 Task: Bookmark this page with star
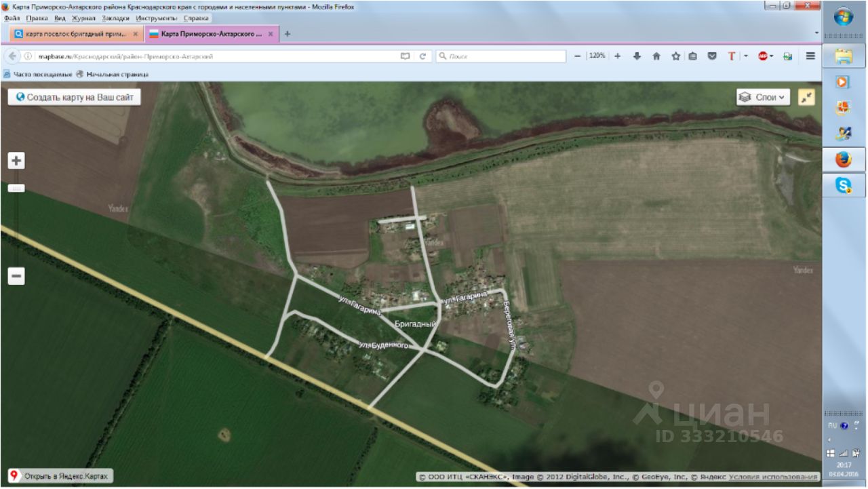pyautogui.click(x=675, y=56)
